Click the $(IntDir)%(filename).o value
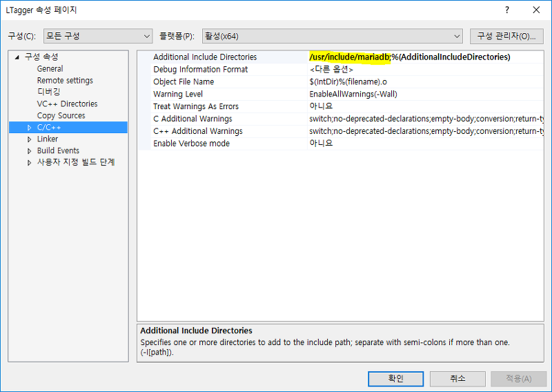 [x=425, y=81]
